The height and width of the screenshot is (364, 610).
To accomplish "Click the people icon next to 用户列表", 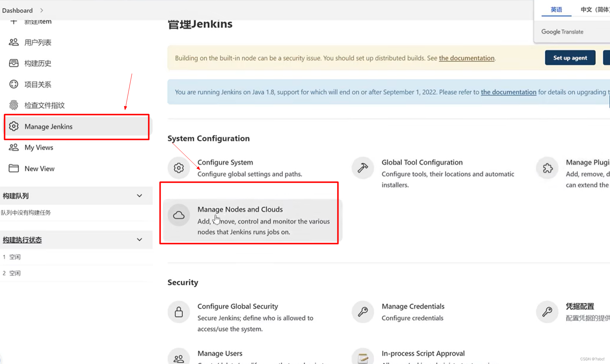I will tap(14, 42).
